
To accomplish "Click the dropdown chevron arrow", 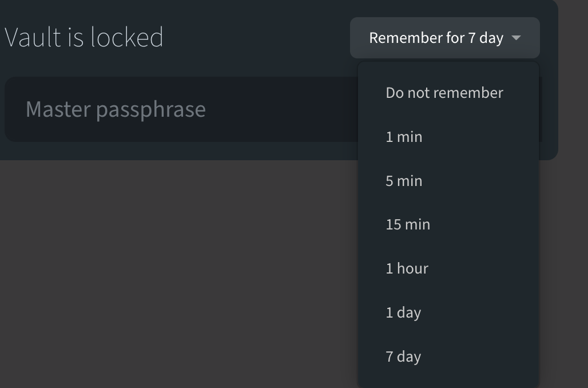I will click(517, 38).
